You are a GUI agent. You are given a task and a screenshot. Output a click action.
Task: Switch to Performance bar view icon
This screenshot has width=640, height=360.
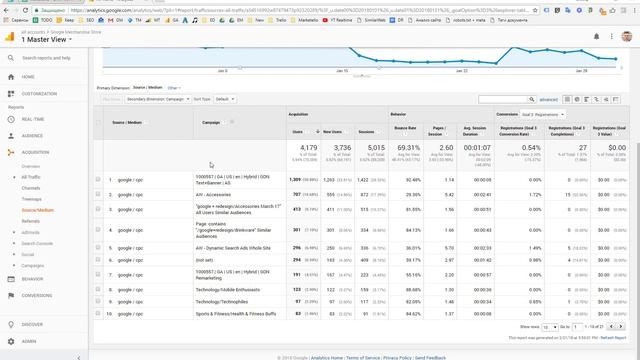pos(587,99)
